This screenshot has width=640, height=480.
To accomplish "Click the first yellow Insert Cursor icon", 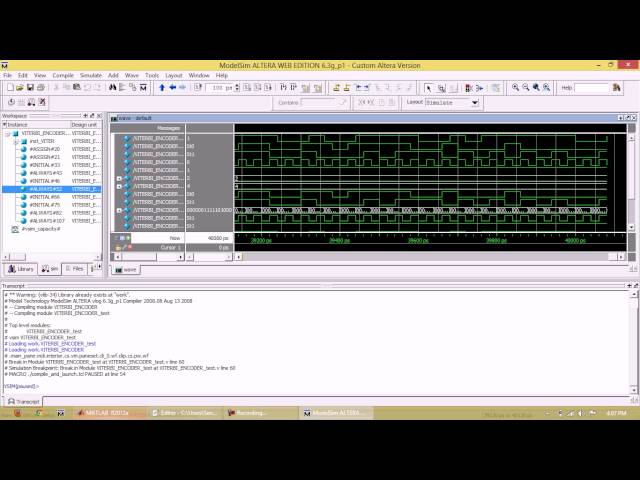I will 336,87.
